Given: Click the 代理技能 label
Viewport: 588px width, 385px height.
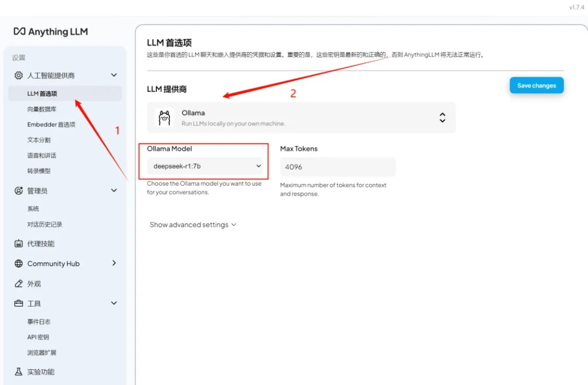Looking at the screenshot, I should click(x=41, y=243).
